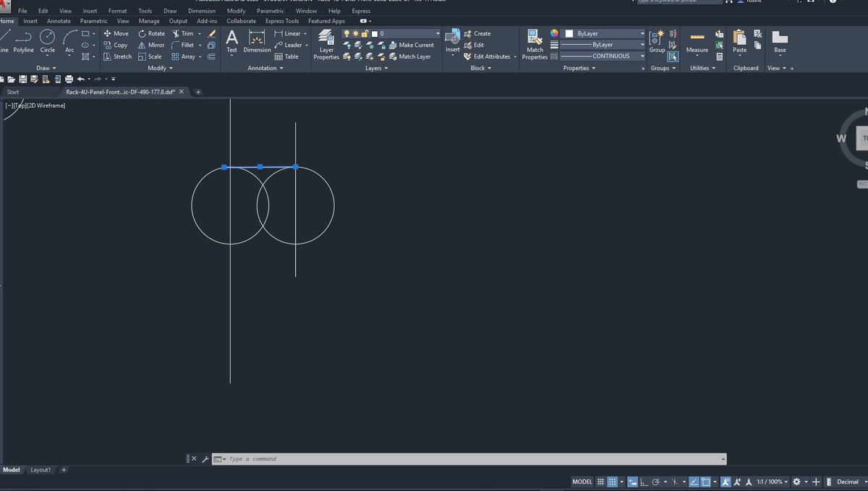
Task: Select the Polyline drawing tool
Action: click(24, 41)
